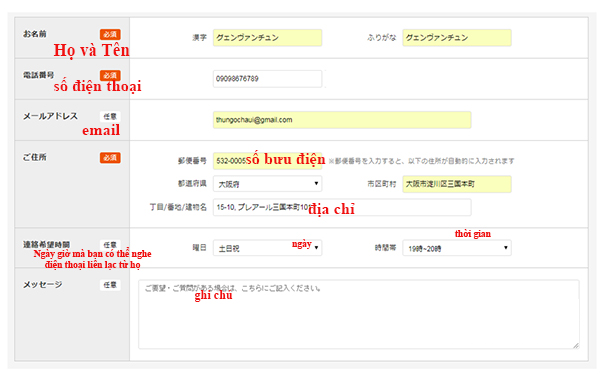Click the ご住所 row label
Viewport: 600px width, 377px height.
click(x=34, y=157)
